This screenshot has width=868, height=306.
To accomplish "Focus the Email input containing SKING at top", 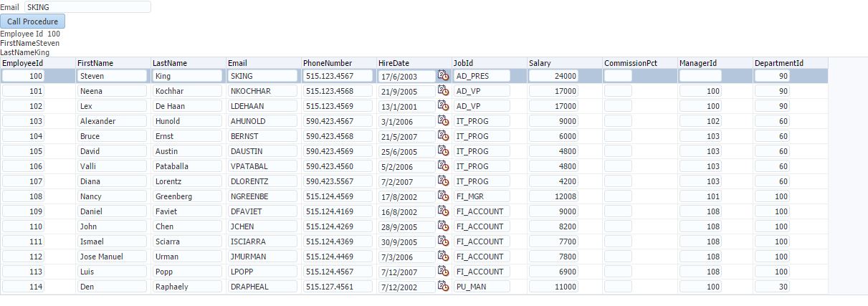I will click(87, 6).
